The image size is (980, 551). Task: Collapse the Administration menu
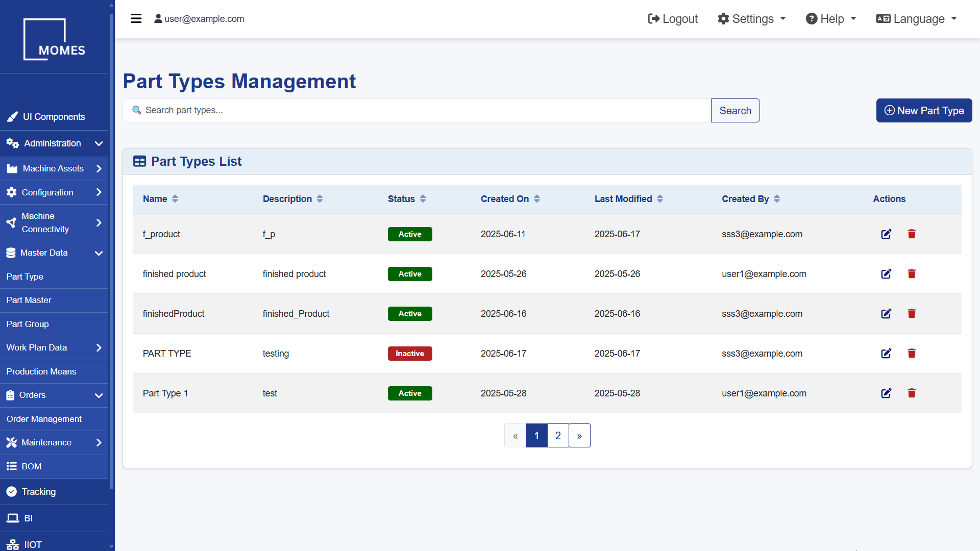(x=54, y=143)
